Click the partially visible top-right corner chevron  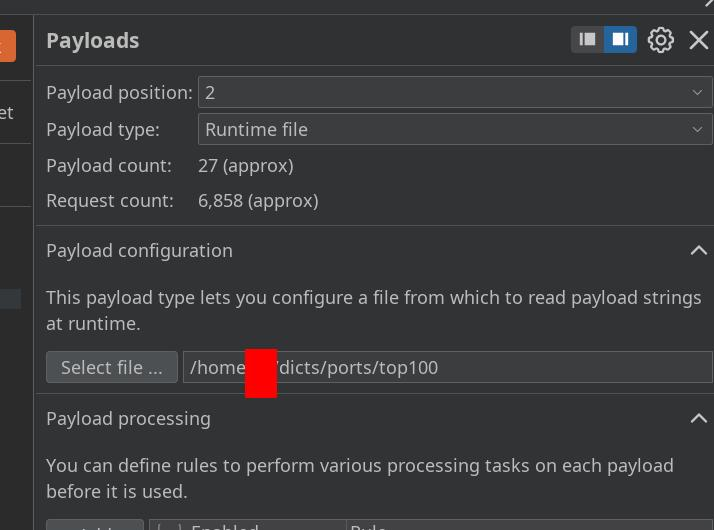pos(708,4)
